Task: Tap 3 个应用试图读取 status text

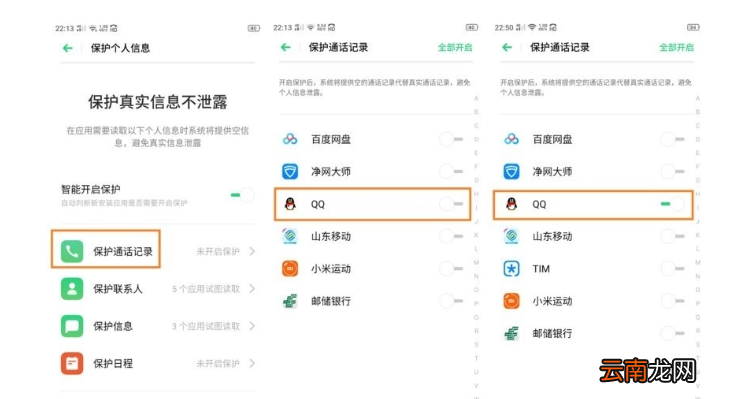Action: click(x=206, y=326)
